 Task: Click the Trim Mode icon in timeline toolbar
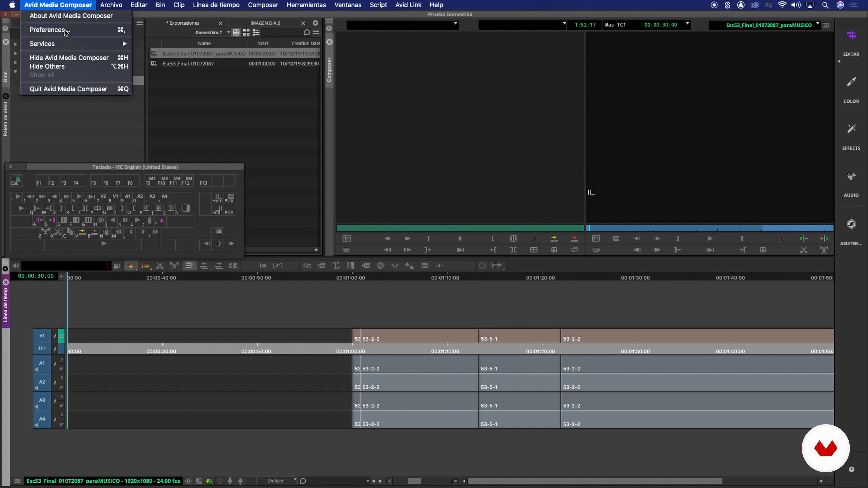tap(233, 266)
